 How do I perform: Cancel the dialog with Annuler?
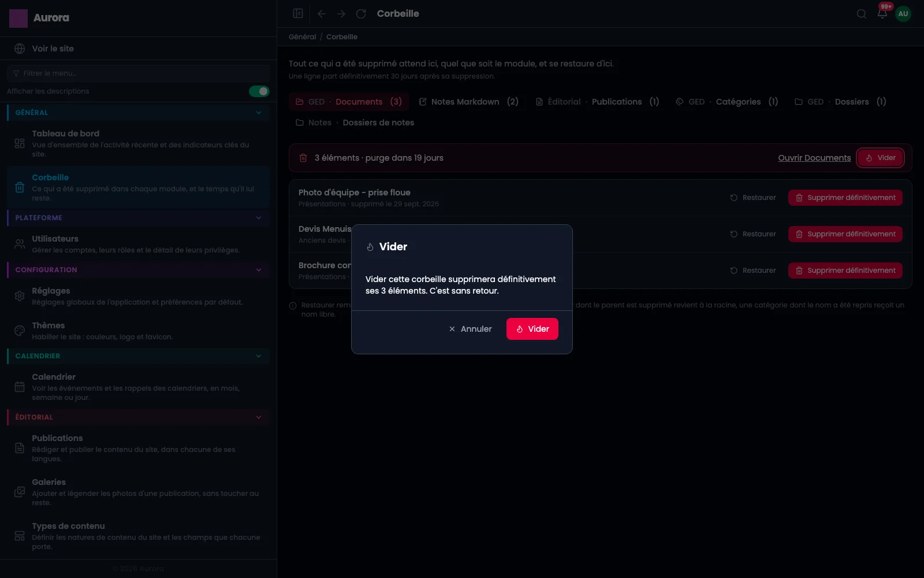click(x=470, y=329)
